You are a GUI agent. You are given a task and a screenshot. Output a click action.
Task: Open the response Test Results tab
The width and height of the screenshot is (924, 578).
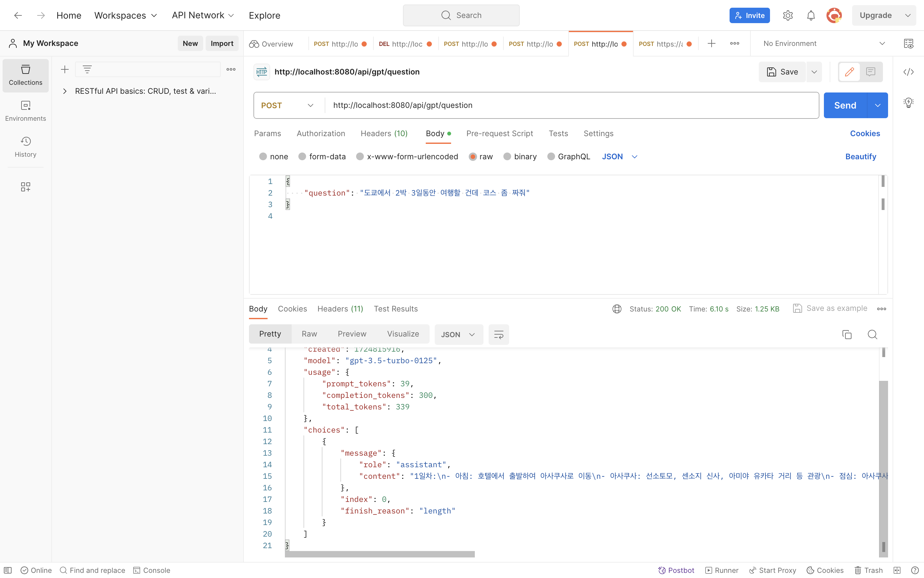396,309
